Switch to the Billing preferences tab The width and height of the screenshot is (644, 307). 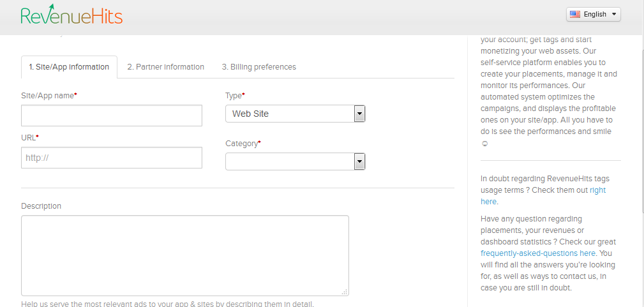coord(258,67)
